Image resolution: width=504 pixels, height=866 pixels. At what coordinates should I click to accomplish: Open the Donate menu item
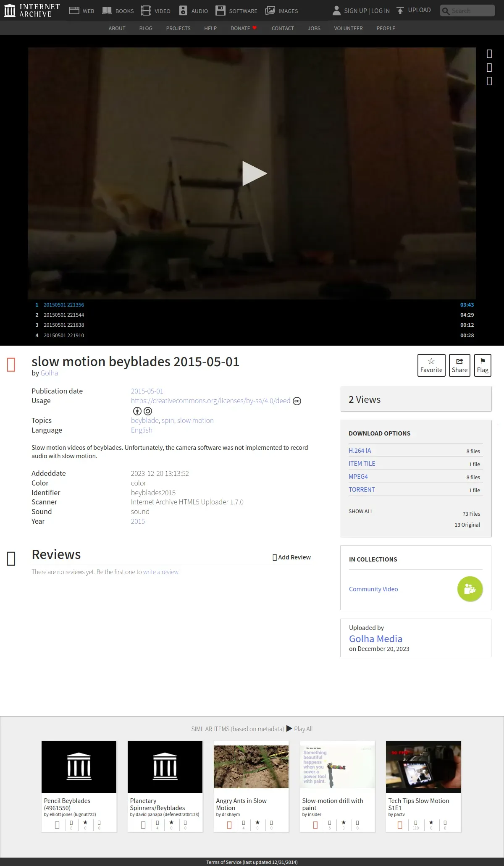(244, 29)
